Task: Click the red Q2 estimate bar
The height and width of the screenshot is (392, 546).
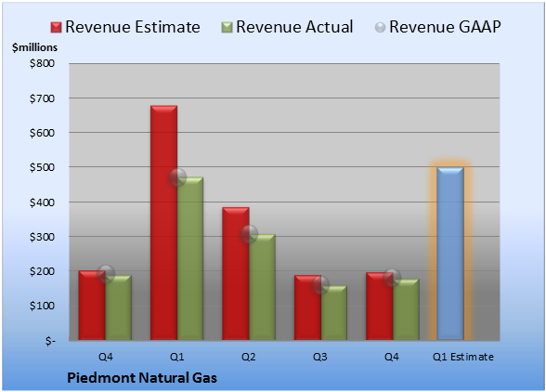Action: tap(236, 273)
